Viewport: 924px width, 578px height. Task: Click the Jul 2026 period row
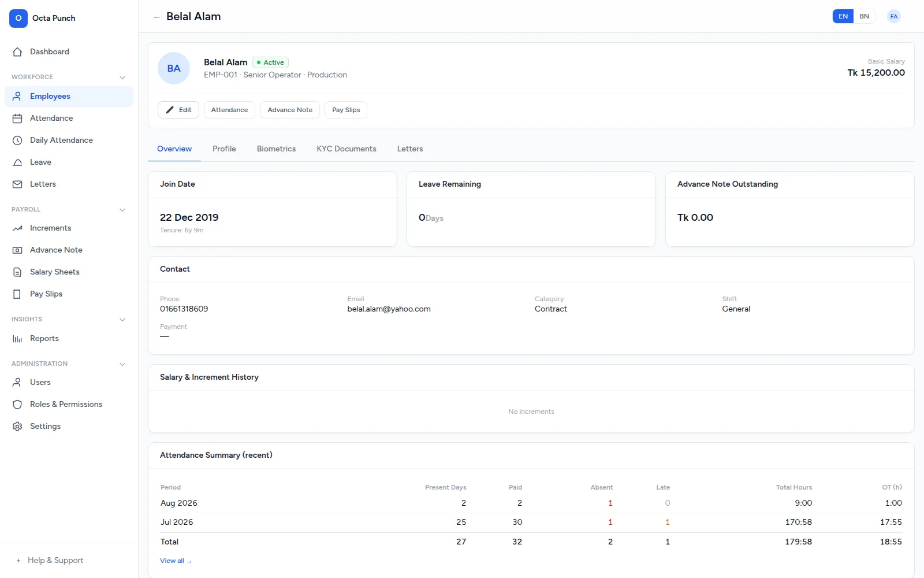531,522
